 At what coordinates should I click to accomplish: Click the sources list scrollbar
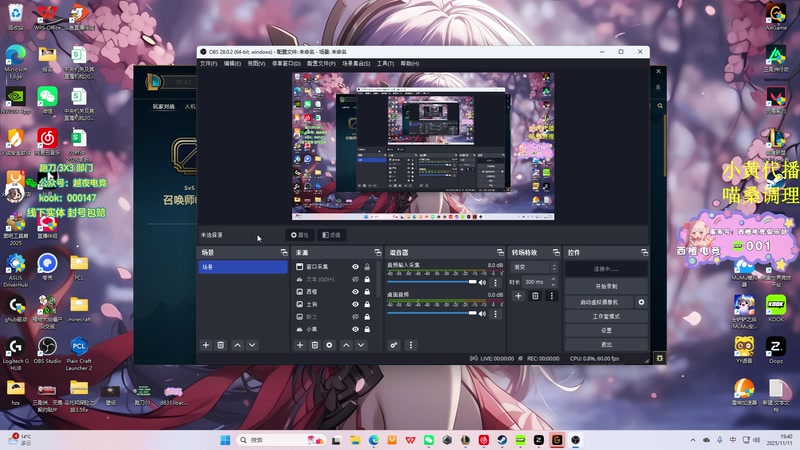tap(378, 280)
